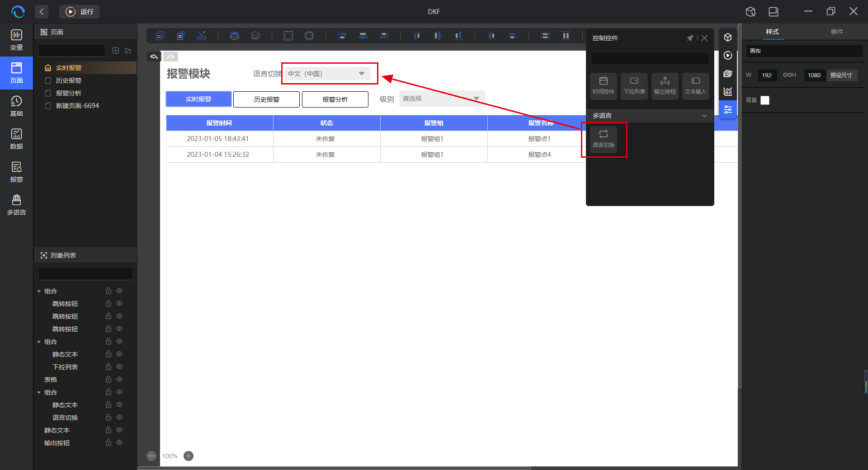
Task: Click the align vertical middle icon
Action: pos(438,36)
